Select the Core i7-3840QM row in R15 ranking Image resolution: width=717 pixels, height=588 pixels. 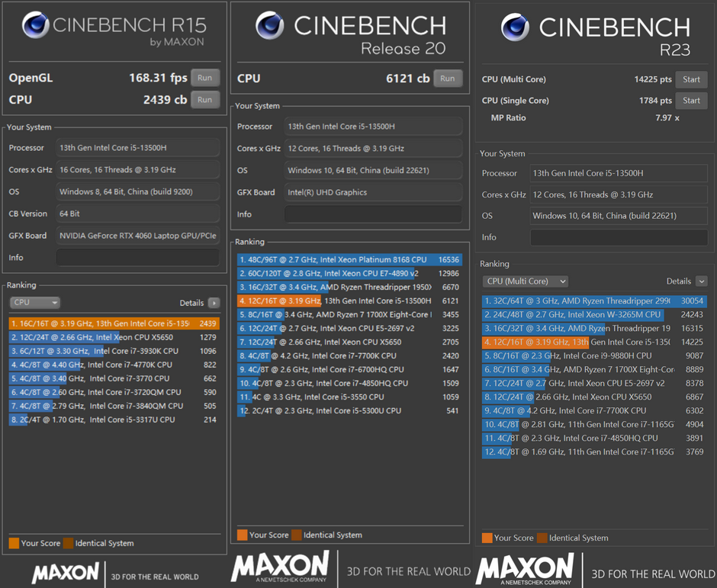click(114, 406)
